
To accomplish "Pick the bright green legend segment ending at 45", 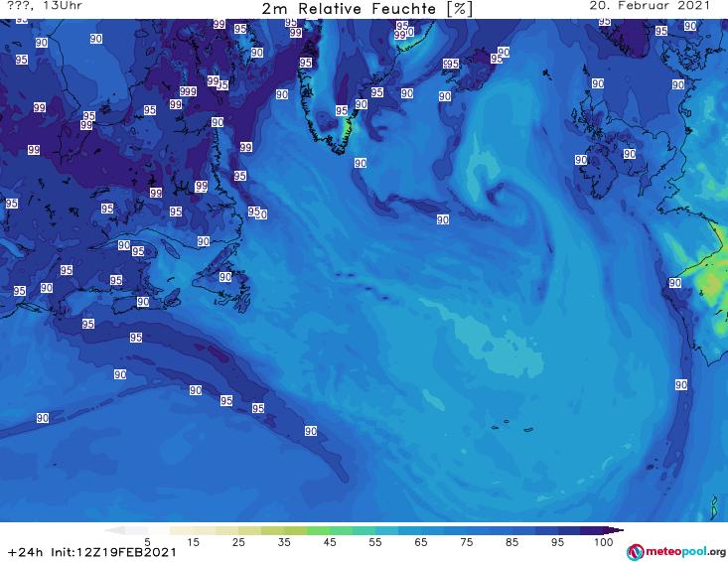I will [x=318, y=530].
